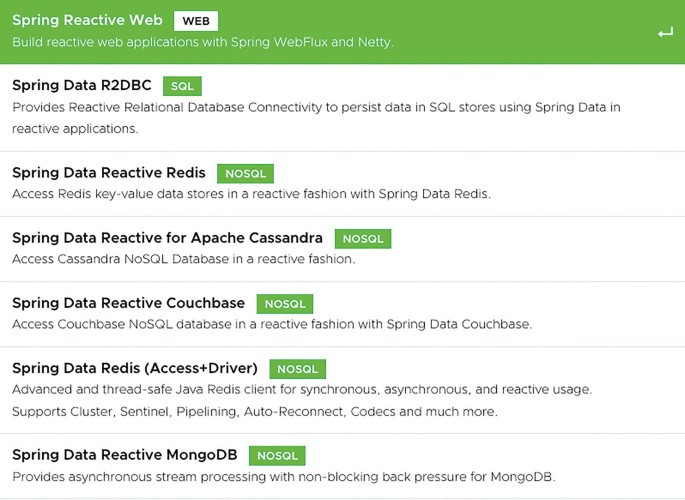
Task: Click the enter-key icon on Spring Reactive Web
Action: point(665,33)
